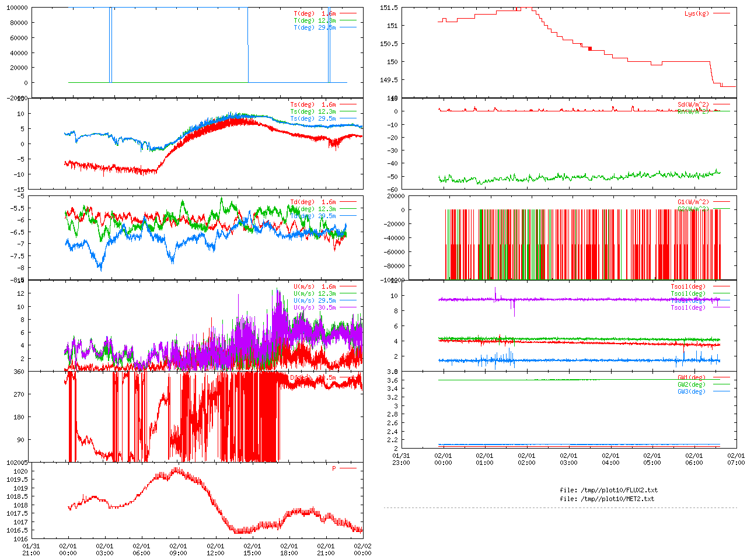
Task: Click the red P legend label in pressure plot
Action: click(334, 468)
